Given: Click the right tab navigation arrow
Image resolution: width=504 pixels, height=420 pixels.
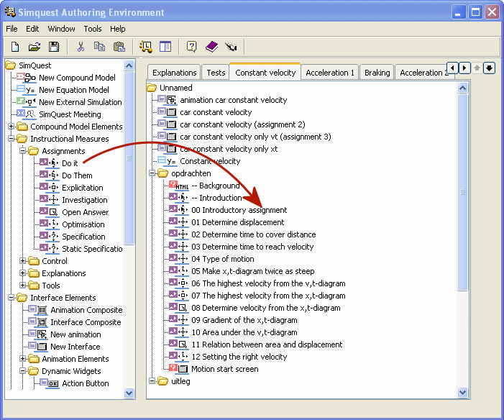Looking at the screenshot, I should (464, 68).
